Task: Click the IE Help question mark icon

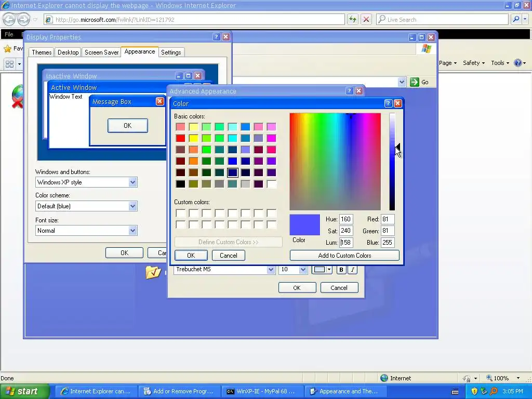Action: pos(517,63)
